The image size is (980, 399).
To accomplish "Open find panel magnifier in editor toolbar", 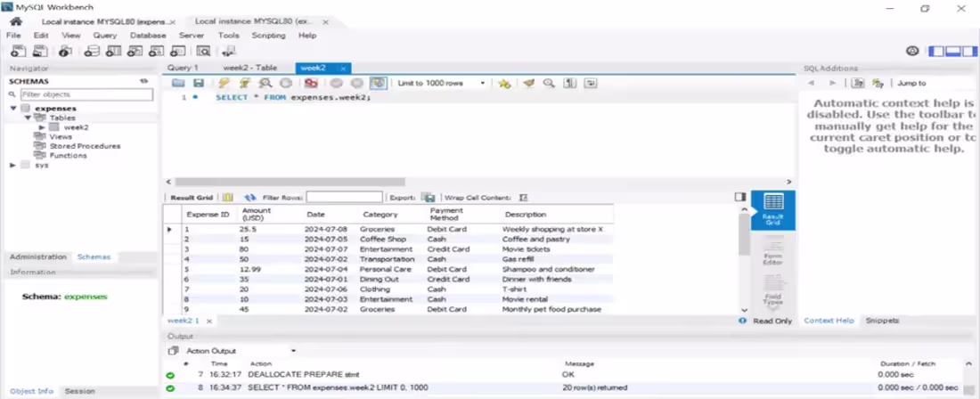I will coord(549,83).
